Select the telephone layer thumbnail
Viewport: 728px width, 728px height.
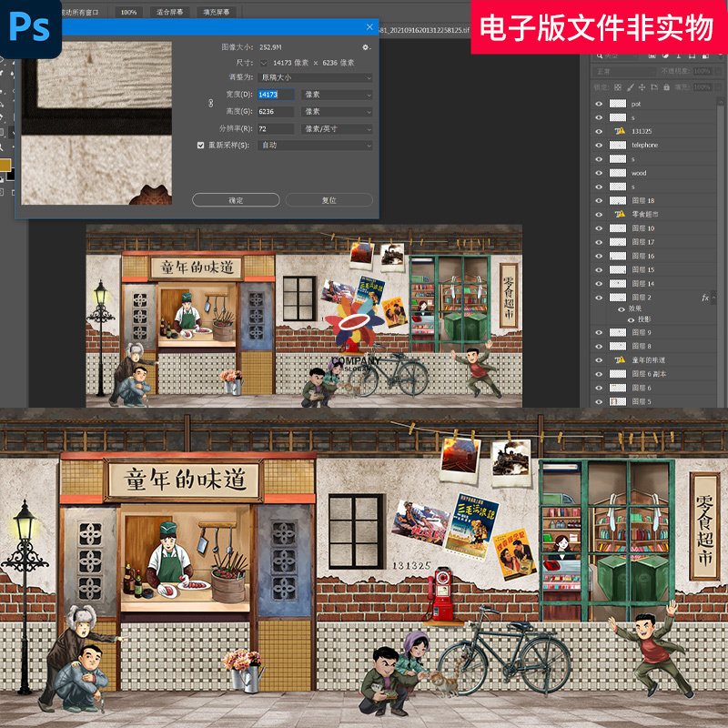[618, 145]
